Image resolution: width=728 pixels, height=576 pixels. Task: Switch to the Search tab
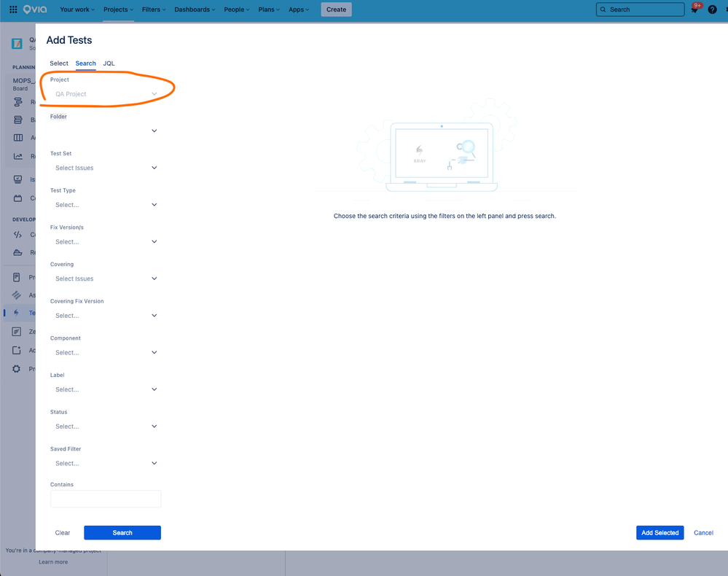[x=86, y=63]
